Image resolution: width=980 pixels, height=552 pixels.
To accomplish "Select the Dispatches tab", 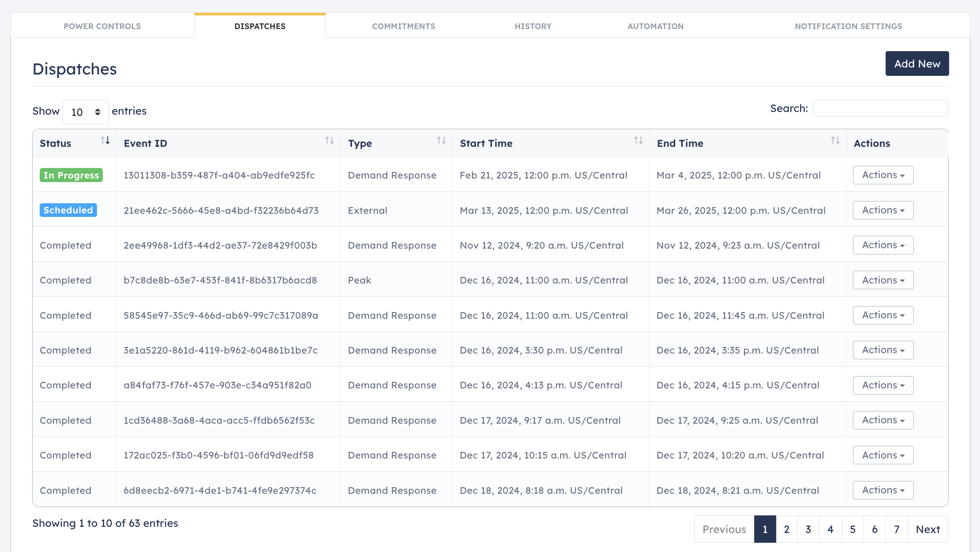I will pyautogui.click(x=260, y=26).
